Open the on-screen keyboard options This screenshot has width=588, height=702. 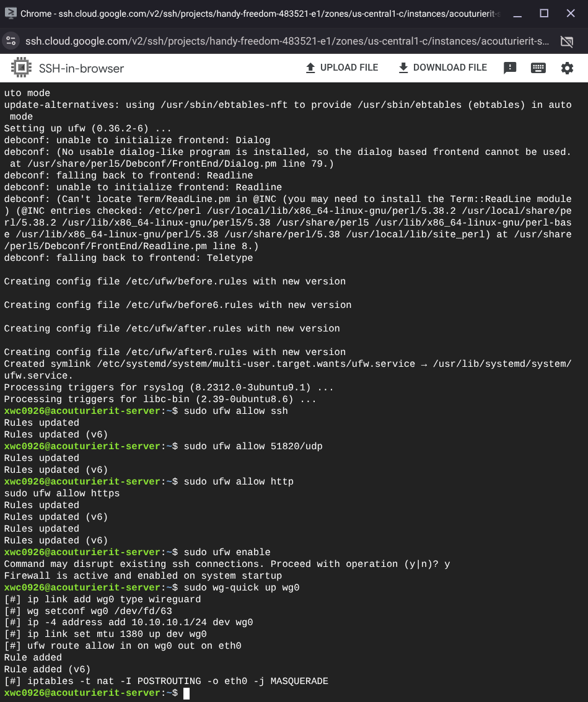(x=538, y=68)
